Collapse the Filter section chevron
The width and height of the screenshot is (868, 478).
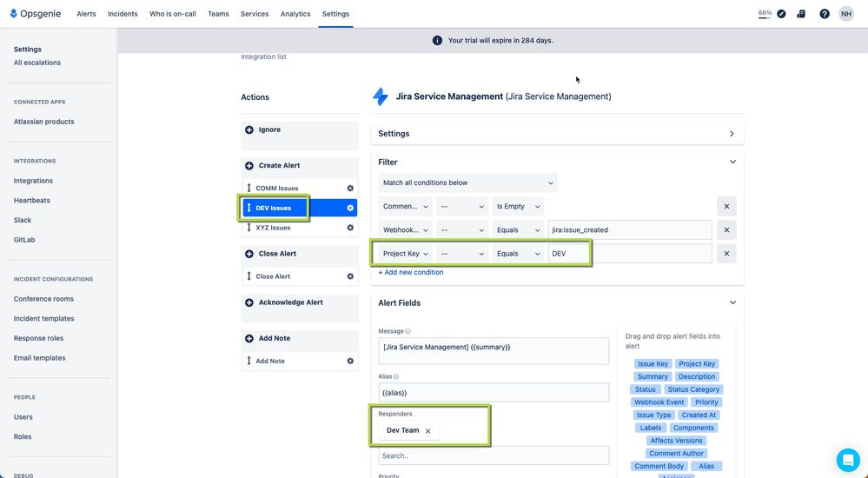point(732,163)
